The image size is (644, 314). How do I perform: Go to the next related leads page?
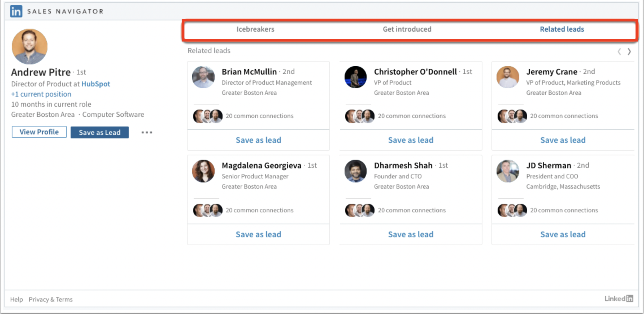(629, 51)
